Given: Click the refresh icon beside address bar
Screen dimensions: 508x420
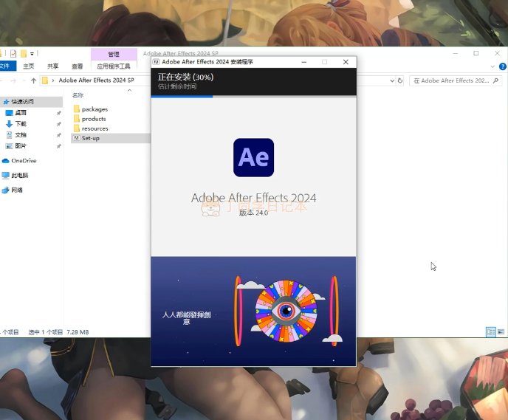Looking at the screenshot, I should click(400, 80).
